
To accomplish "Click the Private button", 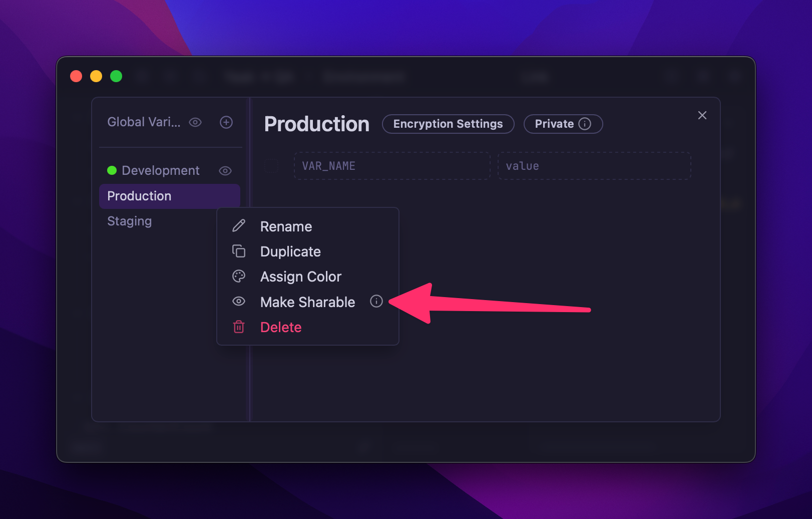I will (x=554, y=124).
